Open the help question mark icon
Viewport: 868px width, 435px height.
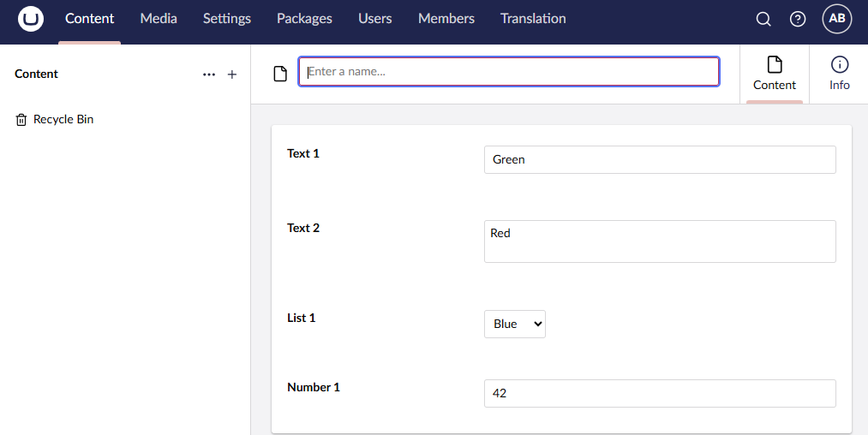point(798,19)
